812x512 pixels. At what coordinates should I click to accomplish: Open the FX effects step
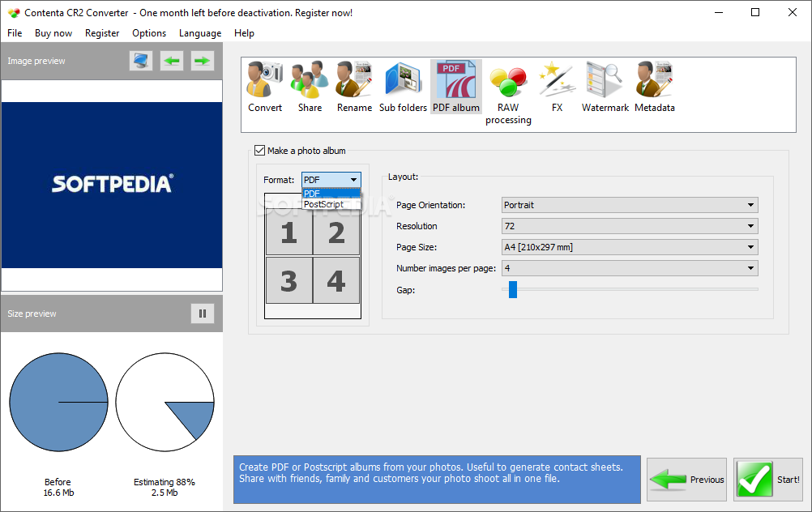(x=557, y=87)
